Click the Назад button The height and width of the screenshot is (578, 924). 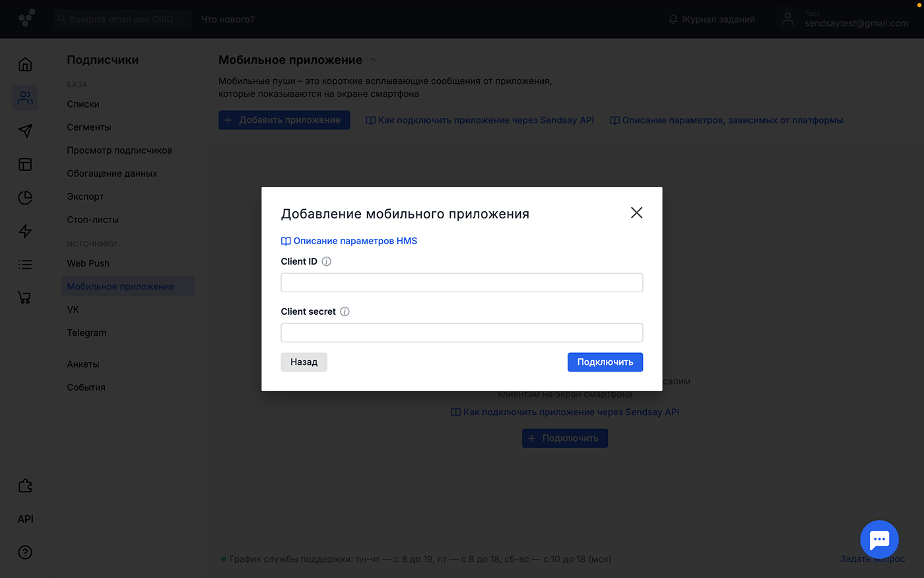304,362
